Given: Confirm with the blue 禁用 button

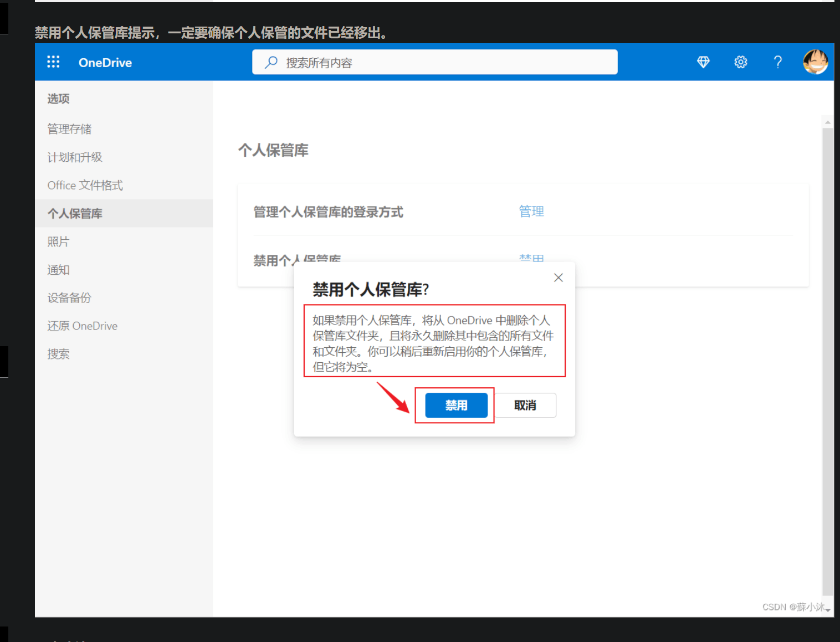Looking at the screenshot, I should (x=457, y=405).
